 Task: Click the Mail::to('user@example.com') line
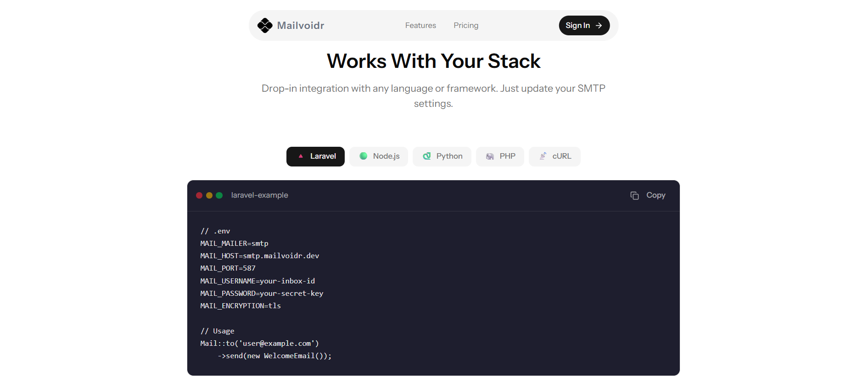(259, 344)
